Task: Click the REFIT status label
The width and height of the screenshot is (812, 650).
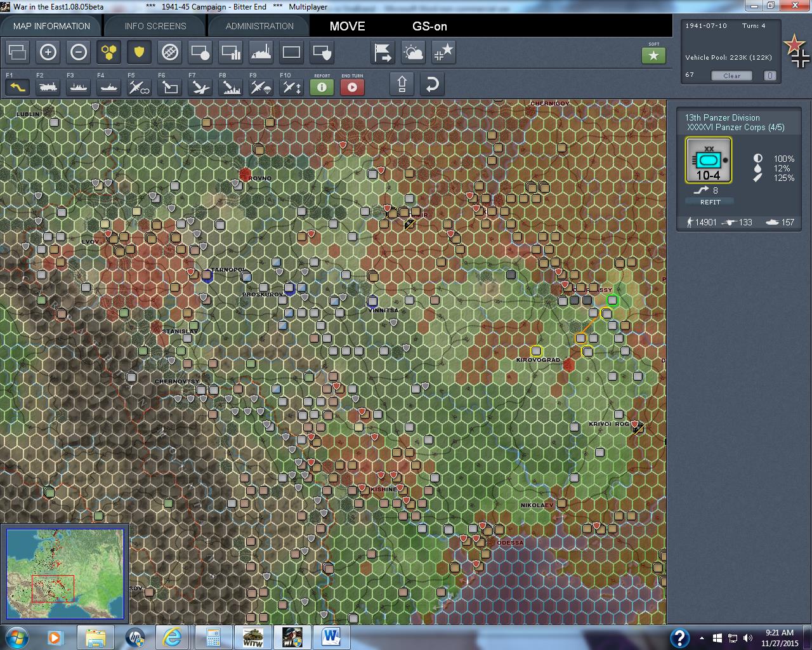Action: tap(710, 202)
